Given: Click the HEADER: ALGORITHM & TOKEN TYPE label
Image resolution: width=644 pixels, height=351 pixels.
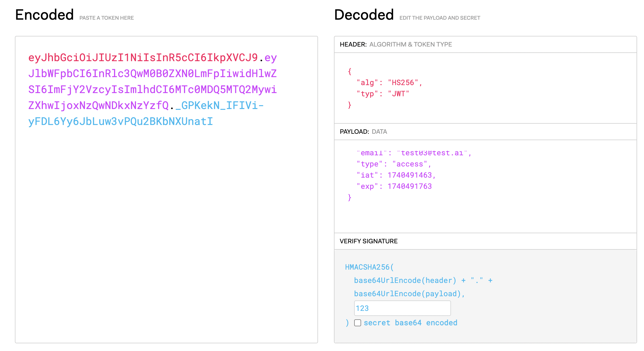Looking at the screenshot, I should (x=396, y=44).
